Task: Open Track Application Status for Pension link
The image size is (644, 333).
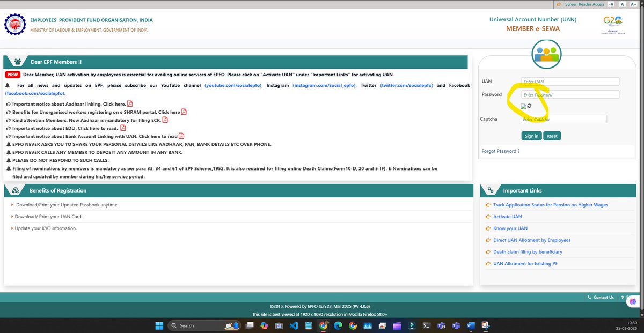Action: tap(551, 205)
